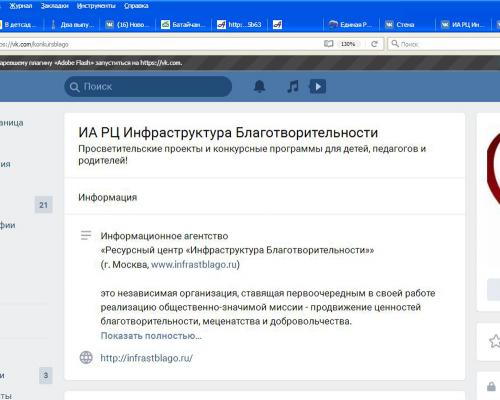The image size is (500, 400).
Task: Switch to the http:...5b63 tab
Action: 240,25
